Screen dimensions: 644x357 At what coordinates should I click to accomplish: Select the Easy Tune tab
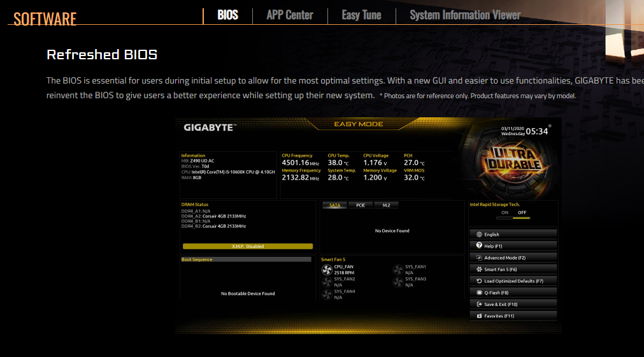pos(361,15)
